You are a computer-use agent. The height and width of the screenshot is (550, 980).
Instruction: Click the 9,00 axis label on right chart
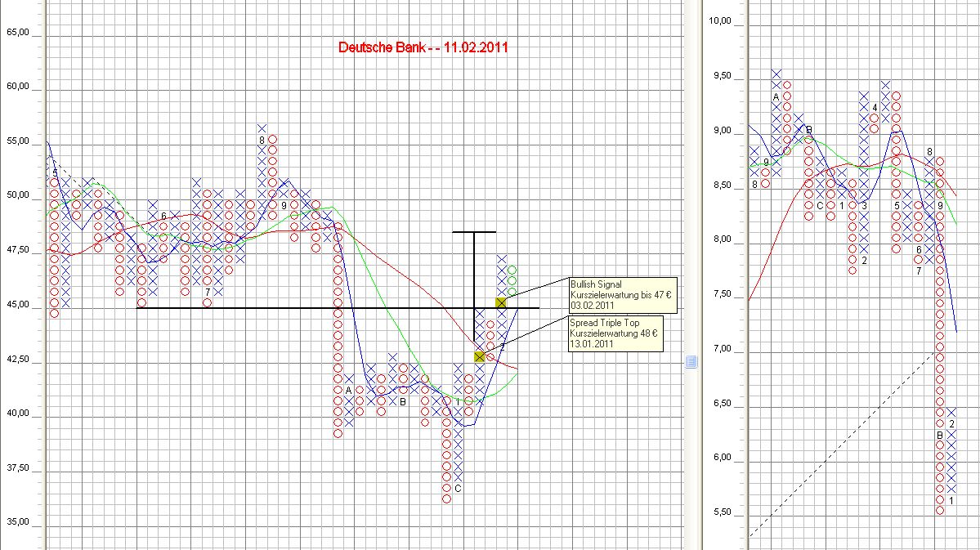pyautogui.click(x=722, y=131)
